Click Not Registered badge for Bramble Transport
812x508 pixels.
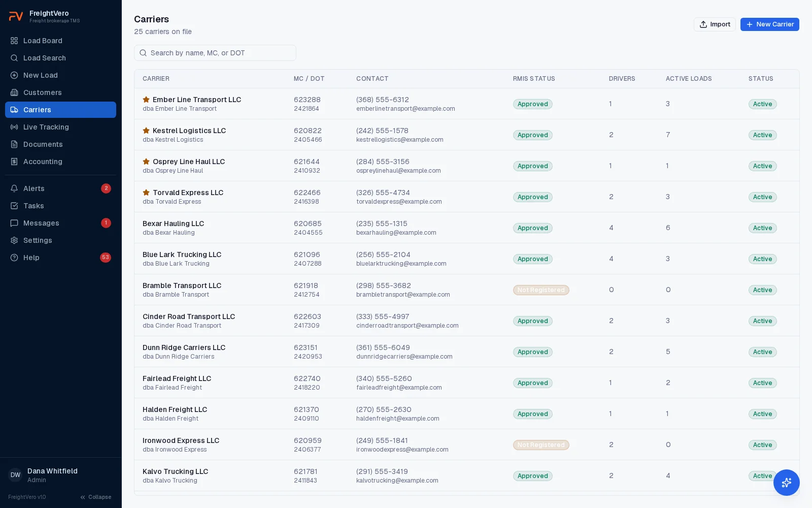click(x=541, y=290)
